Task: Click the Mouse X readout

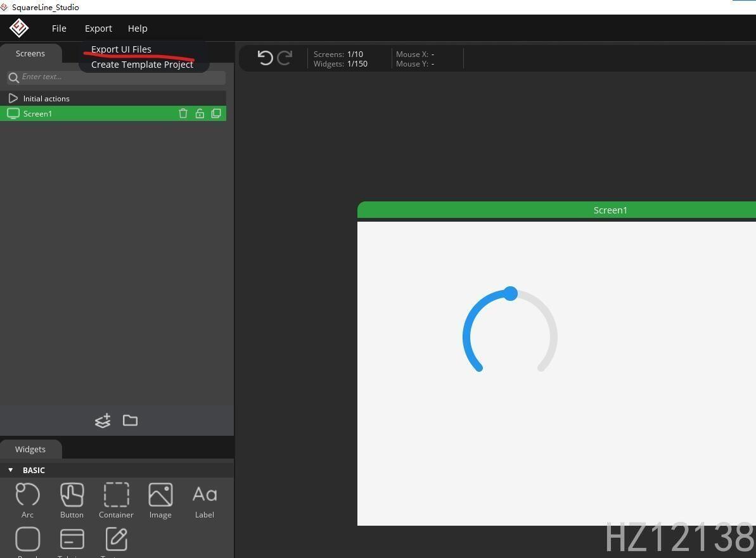Action: point(415,54)
